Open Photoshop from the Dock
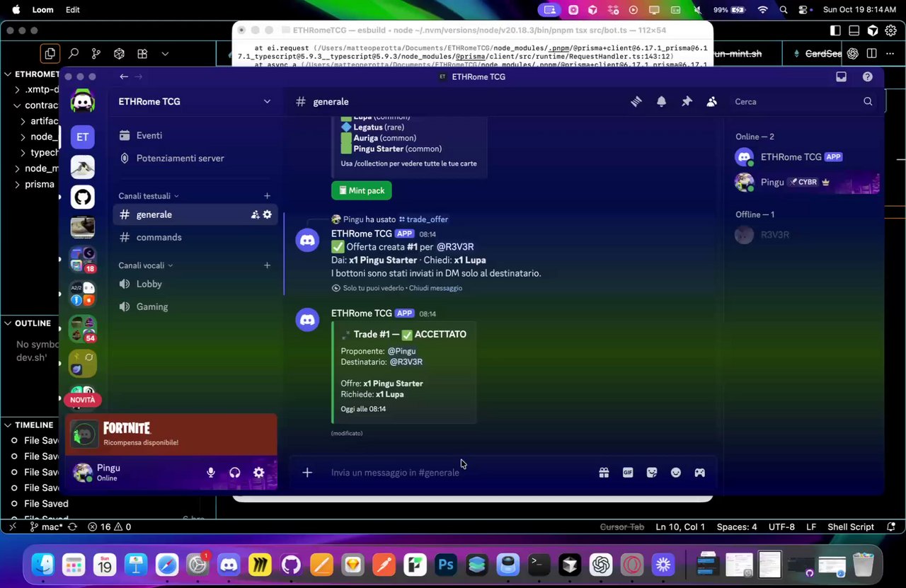906x588 pixels. (x=445, y=565)
